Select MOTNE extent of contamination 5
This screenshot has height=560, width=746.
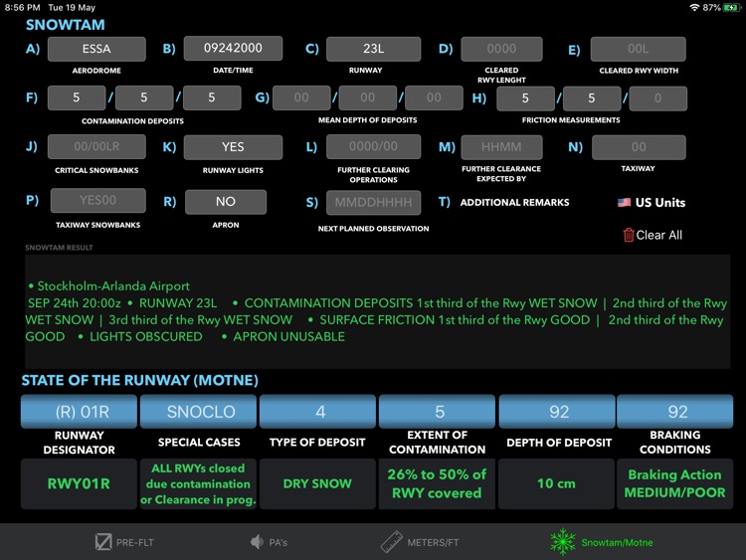click(x=438, y=412)
